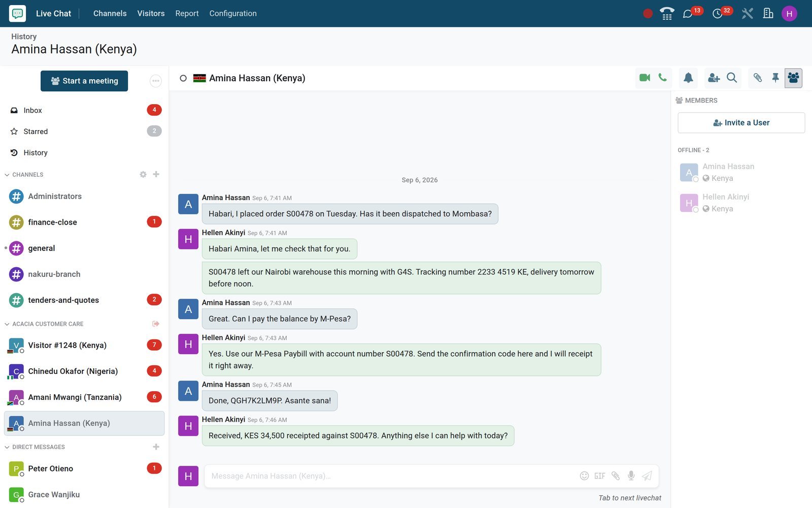The width and height of the screenshot is (812, 508).
Task: Leave Acacia Customer Care using exit icon
Action: [x=156, y=324]
